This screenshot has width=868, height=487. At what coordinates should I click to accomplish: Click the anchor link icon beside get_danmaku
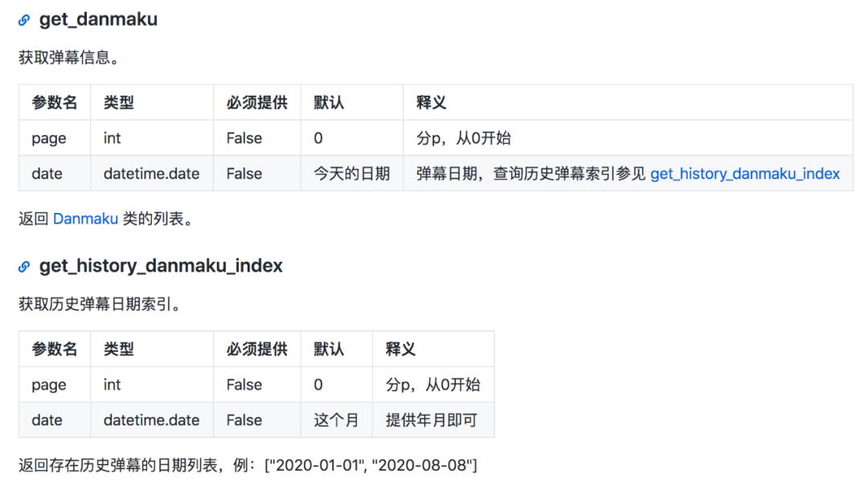[24, 20]
